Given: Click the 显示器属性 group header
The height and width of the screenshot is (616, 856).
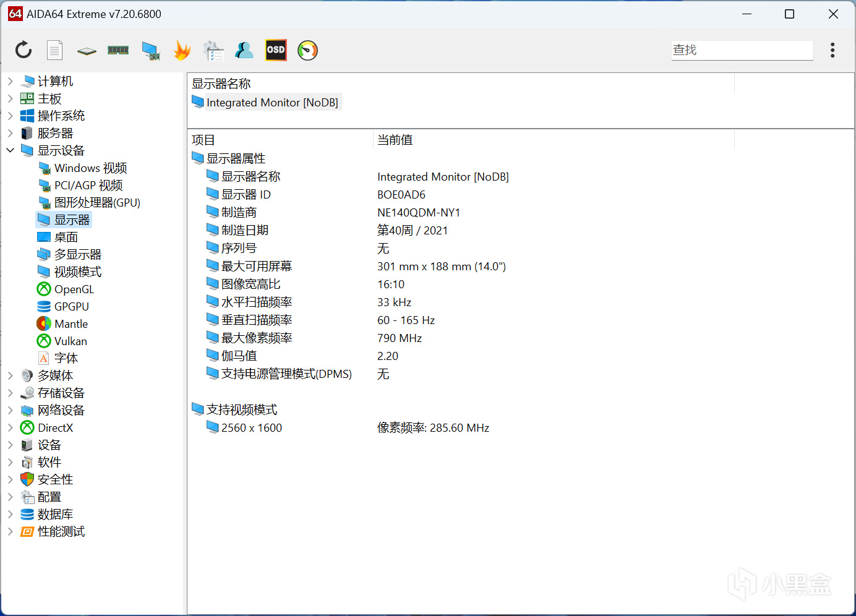Looking at the screenshot, I should [236, 158].
